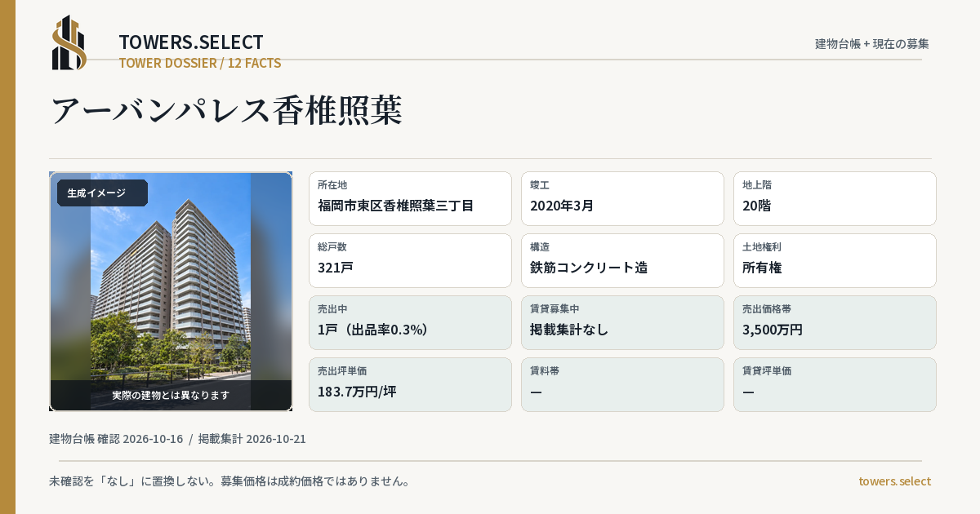Select the 掲載集計 2026-10-21 date

coord(252,439)
